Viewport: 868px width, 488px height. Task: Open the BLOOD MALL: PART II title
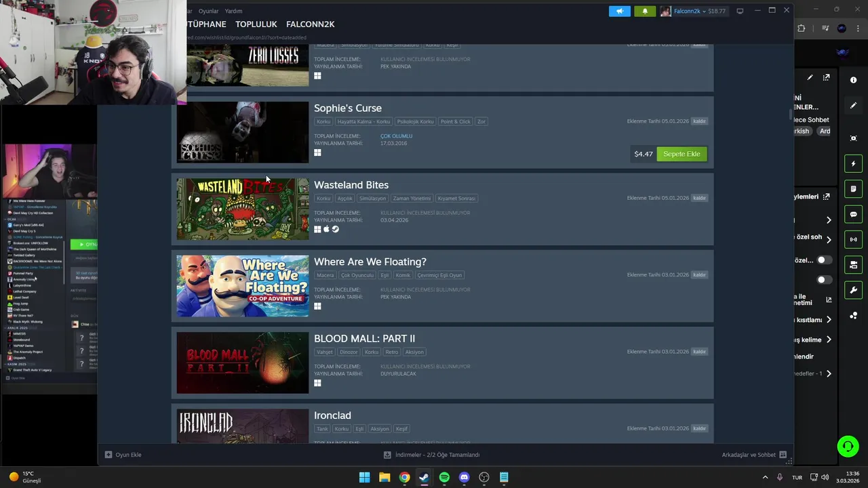[364, 338]
